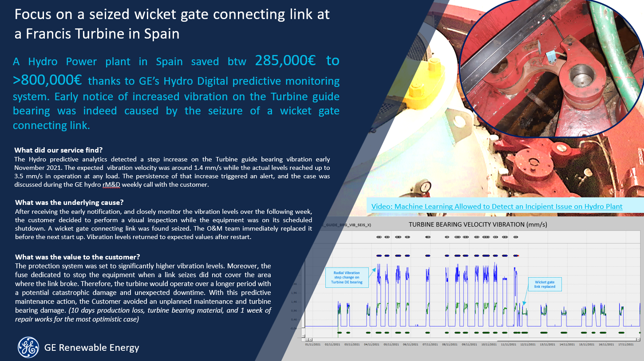Click the 285,000€ savings figure
This screenshot has width=644, height=361.
[285, 61]
